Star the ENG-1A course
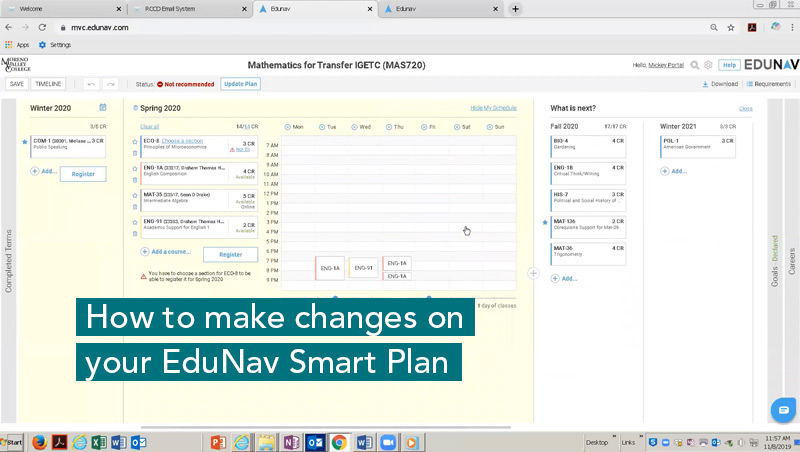The width and height of the screenshot is (800, 452). point(135,168)
